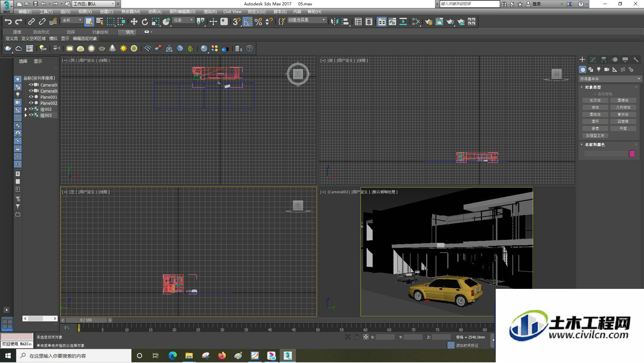The width and height of the screenshot is (644, 363).
Task: Toggle Percent Snap in main toolbar
Action: (258, 22)
